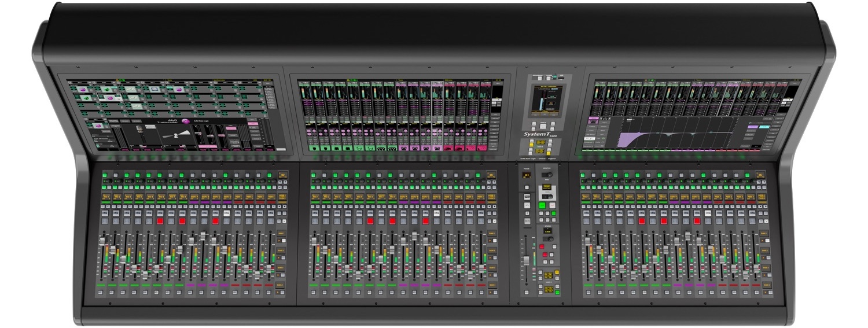Click the master fader cap in the center section
The image size is (868, 328).
click(527, 261)
